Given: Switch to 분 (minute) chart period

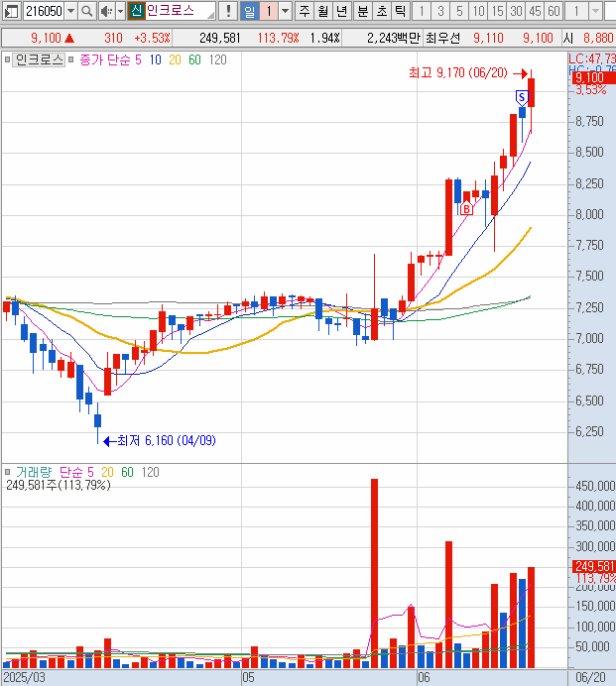Looking at the screenshot, I should click(362, 11).
